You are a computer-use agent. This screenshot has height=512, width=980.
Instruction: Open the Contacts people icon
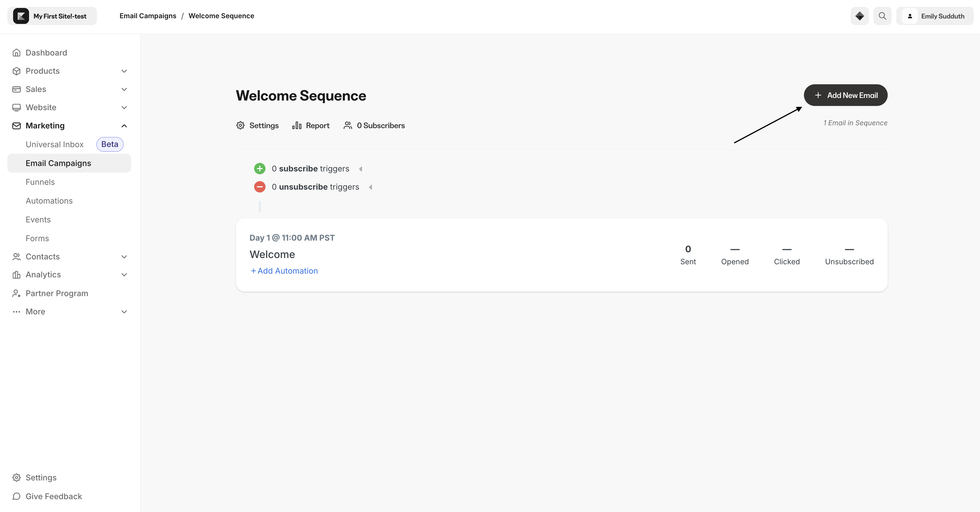(16, 256)
